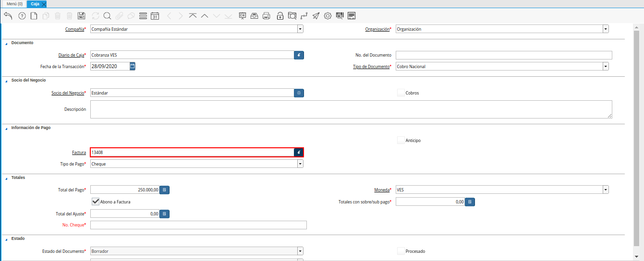Switch to the Menú (0) tab
This screenshot has height=261, width=644.
pyautogui.click(x=14, y=4)
